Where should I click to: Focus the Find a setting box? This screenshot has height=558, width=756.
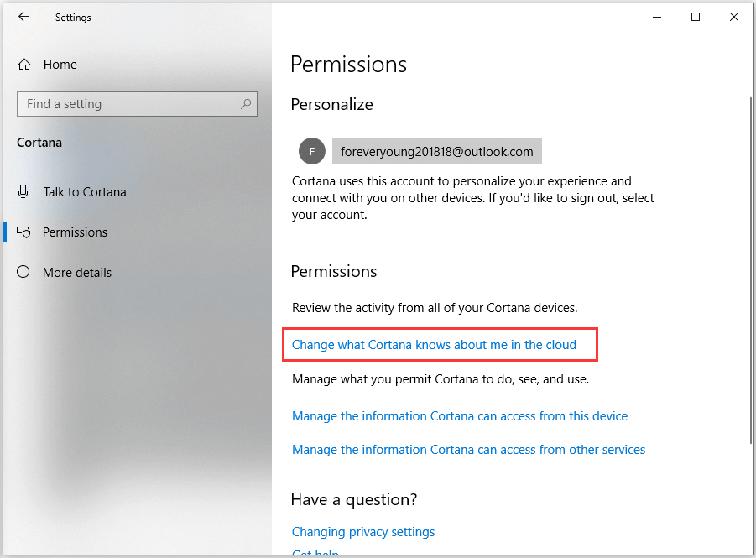(x=130, y=104)
